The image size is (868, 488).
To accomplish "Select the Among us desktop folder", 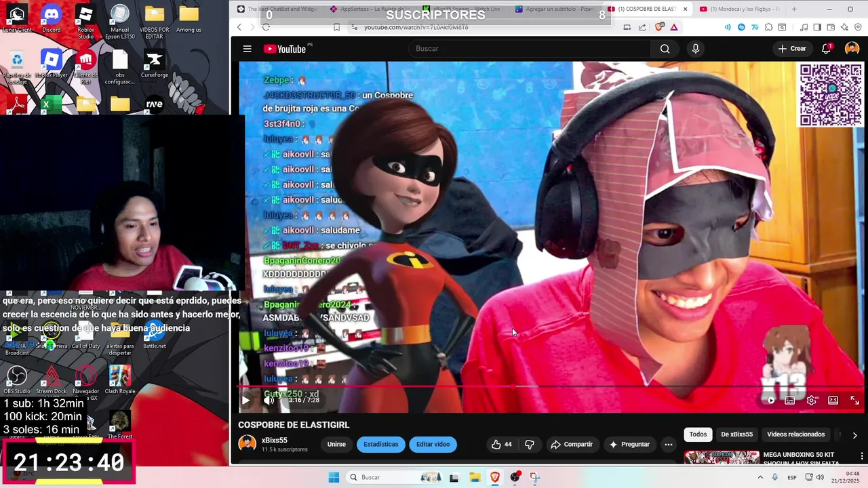I will tap(189, 19).
